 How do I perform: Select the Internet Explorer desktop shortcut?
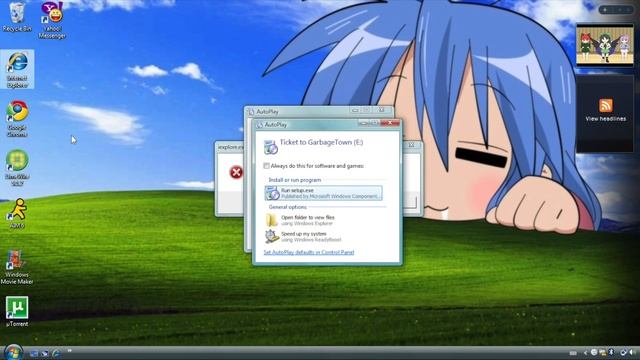(x=17, y=70)
